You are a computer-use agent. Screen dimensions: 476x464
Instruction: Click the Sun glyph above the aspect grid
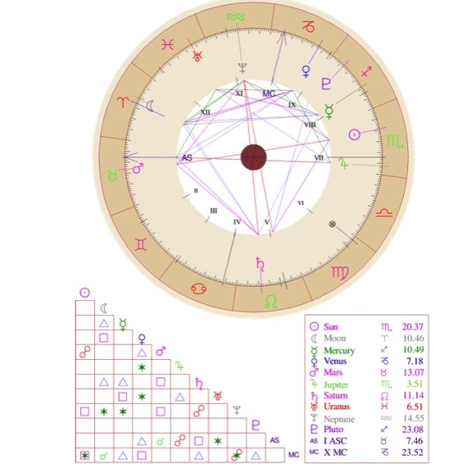(85, 293)
